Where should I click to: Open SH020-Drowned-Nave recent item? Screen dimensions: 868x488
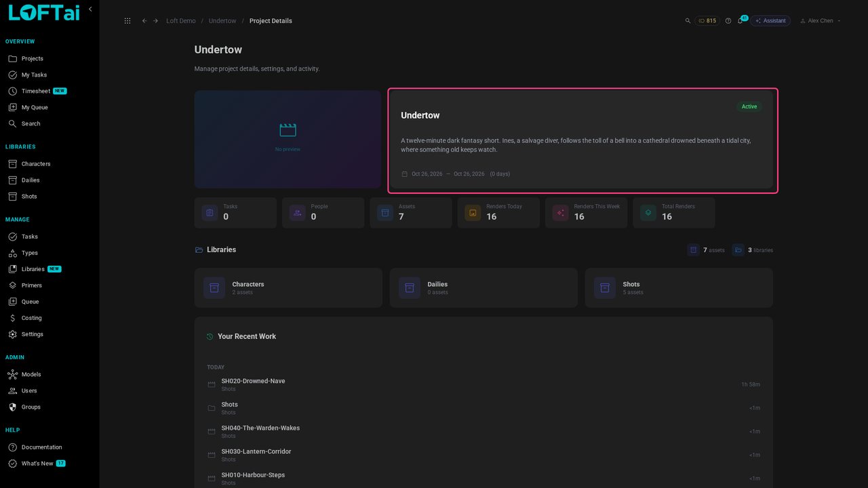click(x=484, y=384)
